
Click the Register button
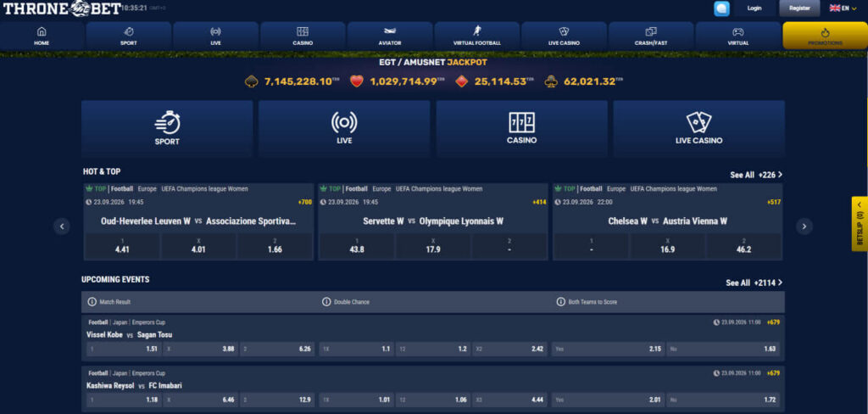click(x=799, y=8)
